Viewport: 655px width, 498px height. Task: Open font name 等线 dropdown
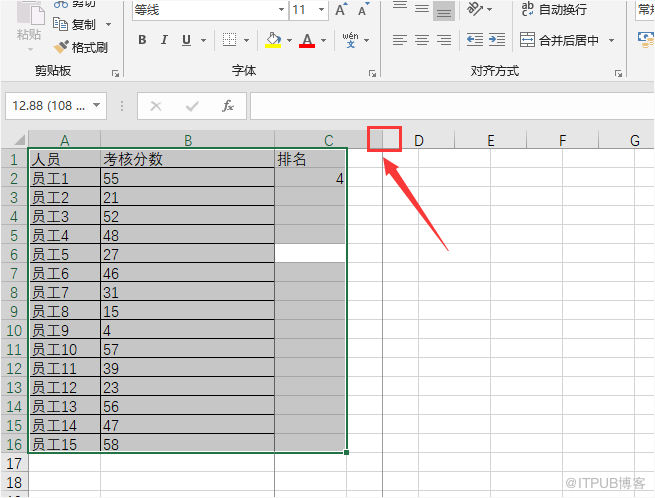tap(281, 9)
